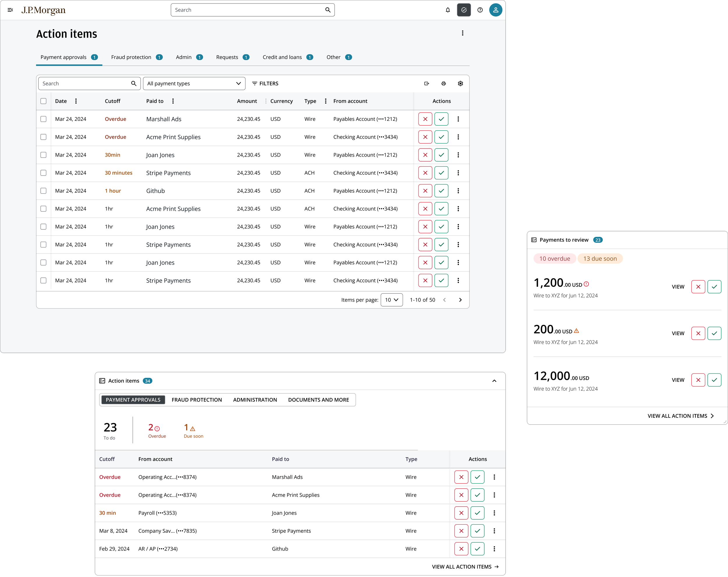
Task: Approve the Github ACH payment
Action: point(441,191)
